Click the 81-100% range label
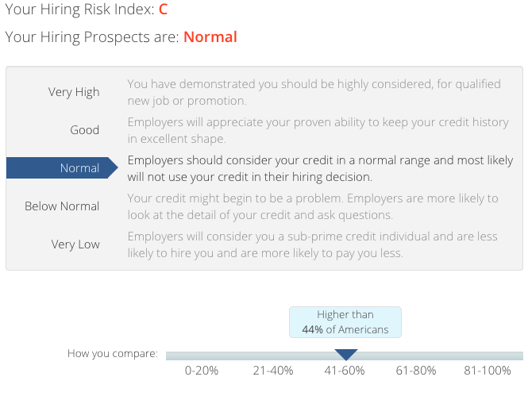 [x=488, y=371]
